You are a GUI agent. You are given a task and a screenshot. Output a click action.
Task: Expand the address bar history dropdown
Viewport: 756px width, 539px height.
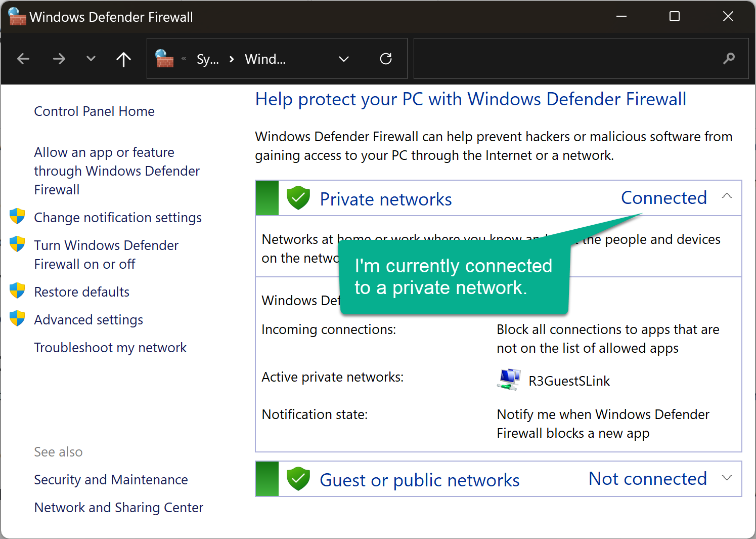344,59
